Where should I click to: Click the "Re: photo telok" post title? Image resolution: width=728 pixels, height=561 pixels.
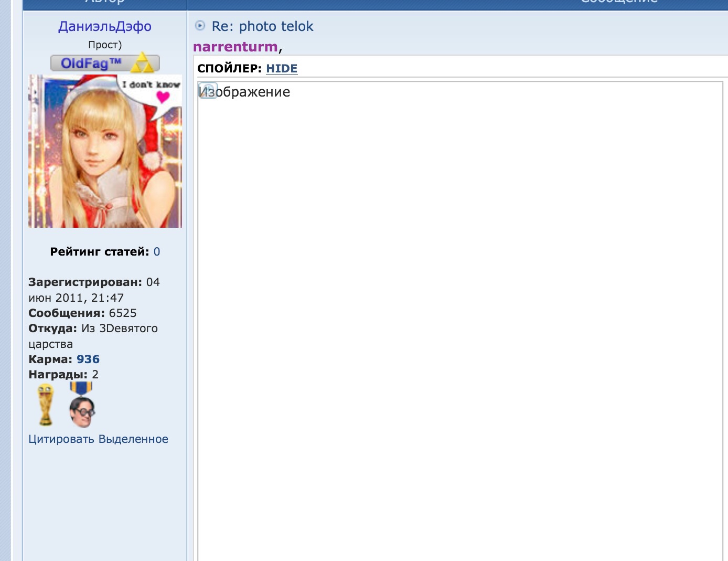(262, 26)
